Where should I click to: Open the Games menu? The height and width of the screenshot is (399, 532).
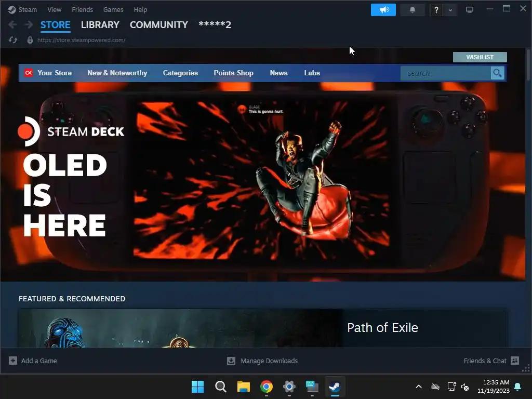(113, 9)
